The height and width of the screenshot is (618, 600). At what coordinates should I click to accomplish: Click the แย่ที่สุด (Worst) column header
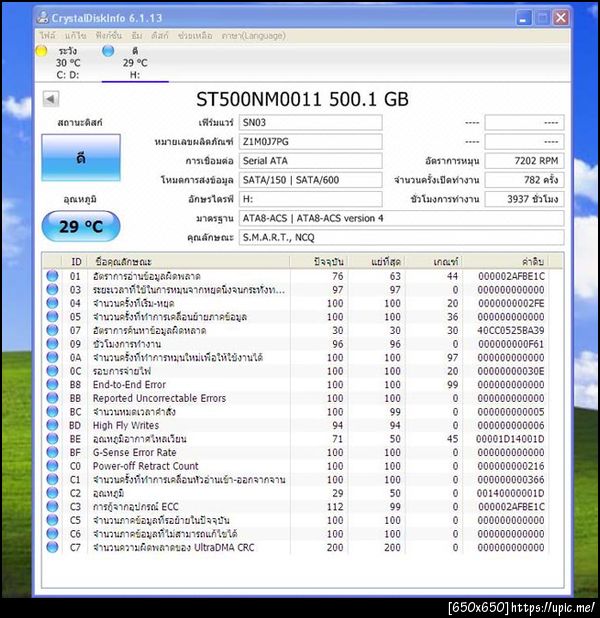click(377, 262)
